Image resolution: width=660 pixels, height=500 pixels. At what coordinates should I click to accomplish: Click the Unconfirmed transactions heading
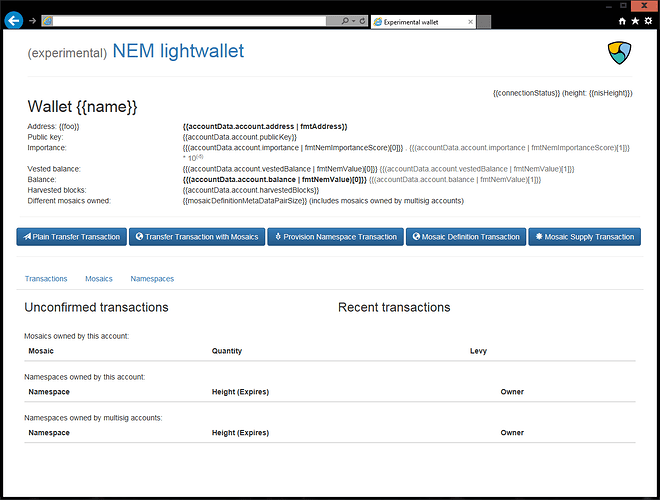click(x=96, y=307)
